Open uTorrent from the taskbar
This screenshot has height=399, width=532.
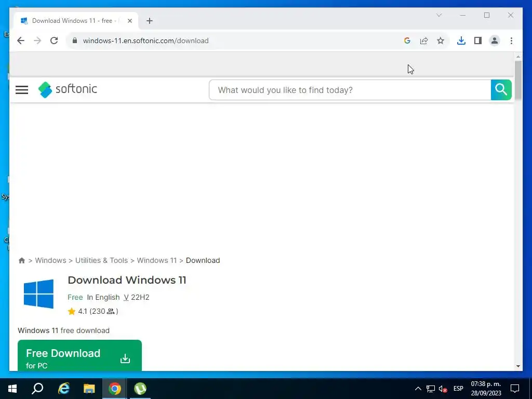140,389
